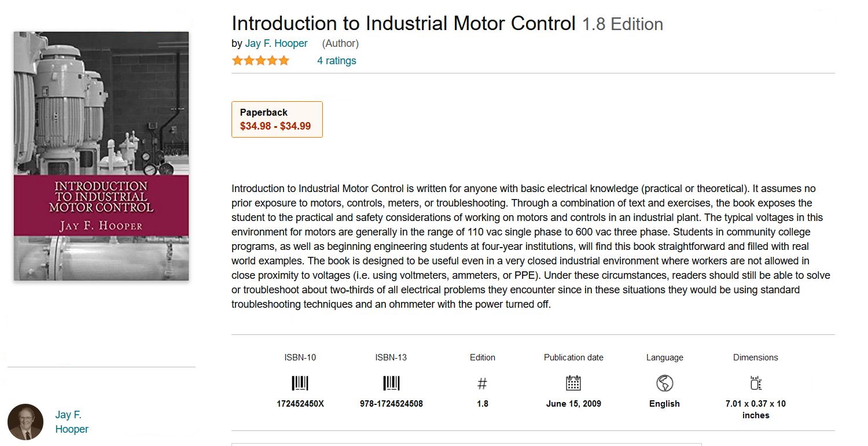The width and height of the screenshot is (868, 446).
Task: Click the Language globe icon
Action: pos(664,383)
